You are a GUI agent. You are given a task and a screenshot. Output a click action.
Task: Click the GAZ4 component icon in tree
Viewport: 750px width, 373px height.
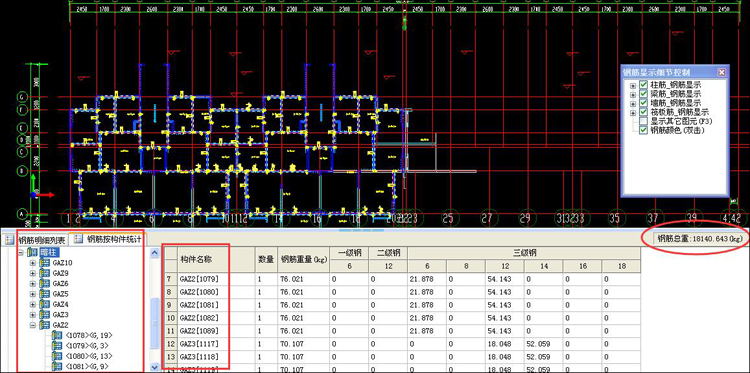tap(44, 304)
